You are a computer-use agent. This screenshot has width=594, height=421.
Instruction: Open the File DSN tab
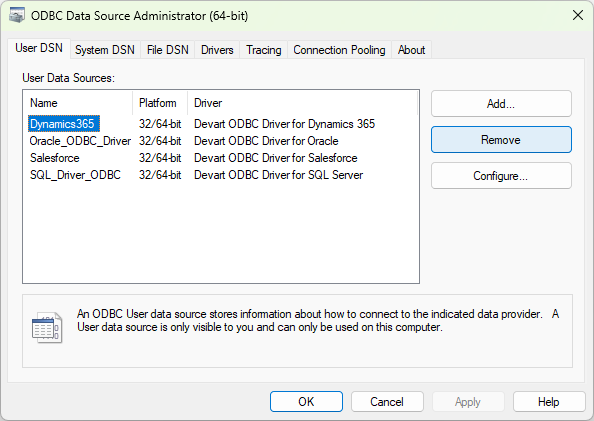click(x=167, y=50)
